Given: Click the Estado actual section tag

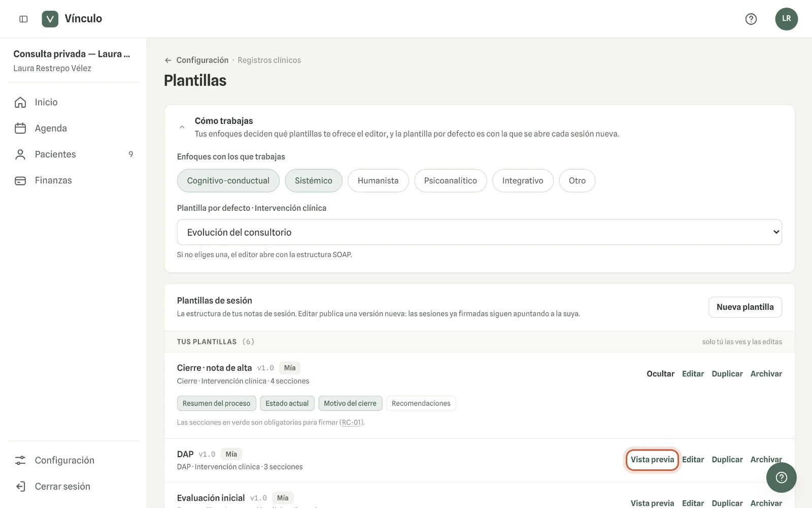Looking at the screenshot, I should 287,403.
